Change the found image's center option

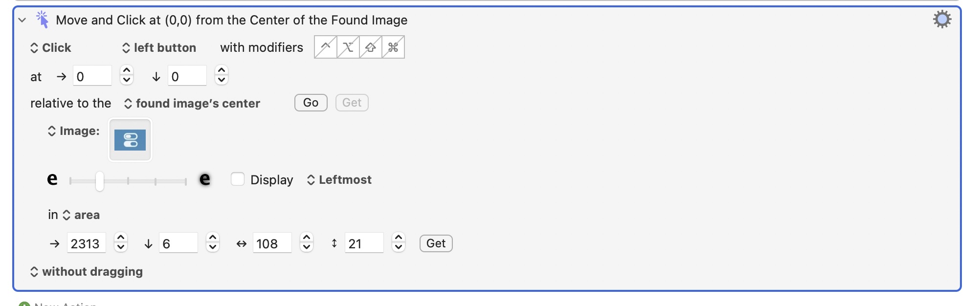click(x=192, y=104)
